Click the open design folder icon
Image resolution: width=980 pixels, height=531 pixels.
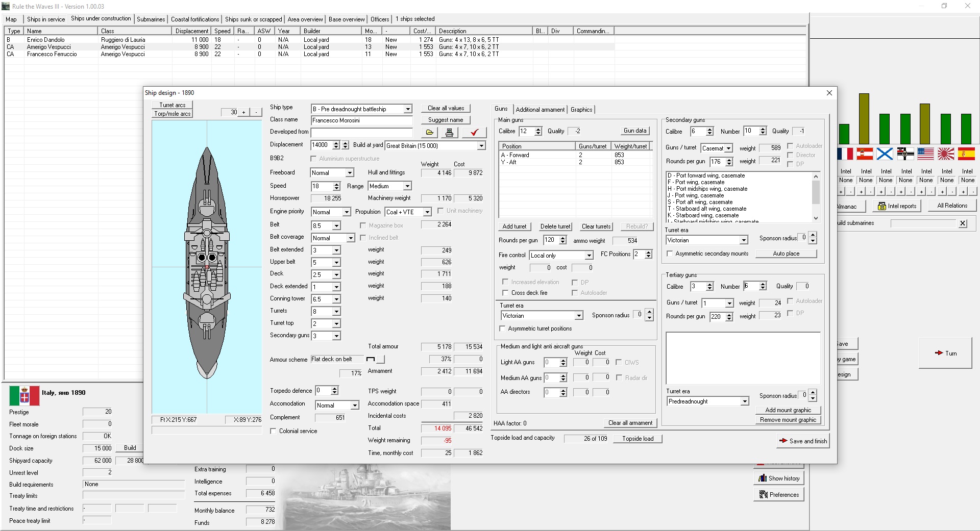429,133
